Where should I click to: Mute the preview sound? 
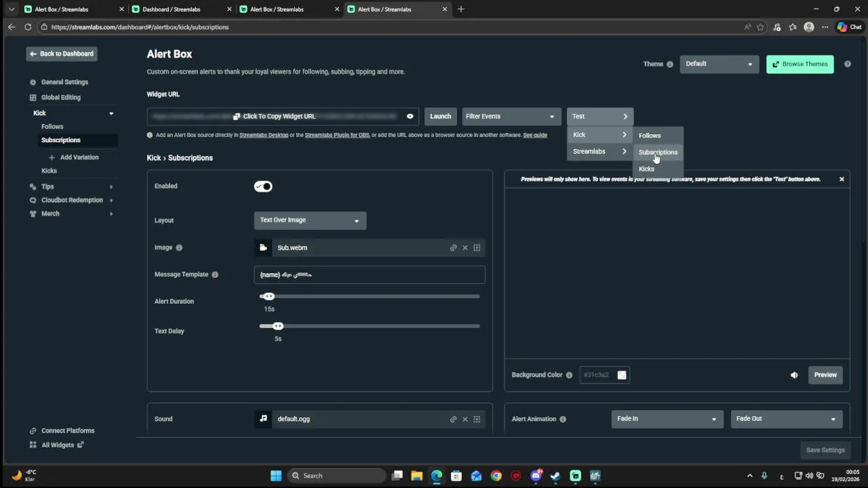794,375
